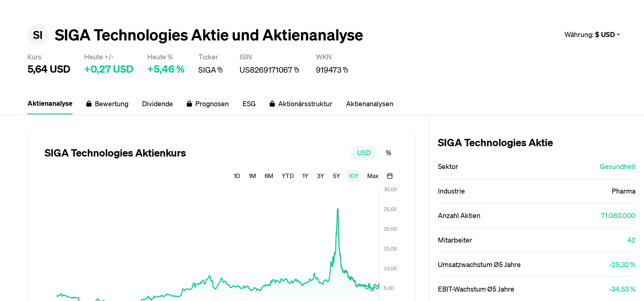Image resolution: width=644 pixels, height=301 pixels.
Task: Select the YTD chart range
Action: click(287, 176)
